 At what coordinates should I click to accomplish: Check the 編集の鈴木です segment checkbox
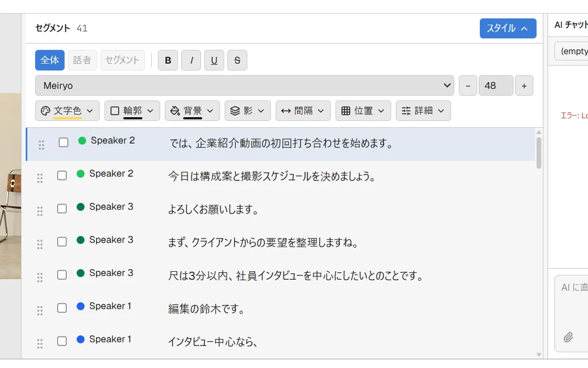tap(62, 308)
